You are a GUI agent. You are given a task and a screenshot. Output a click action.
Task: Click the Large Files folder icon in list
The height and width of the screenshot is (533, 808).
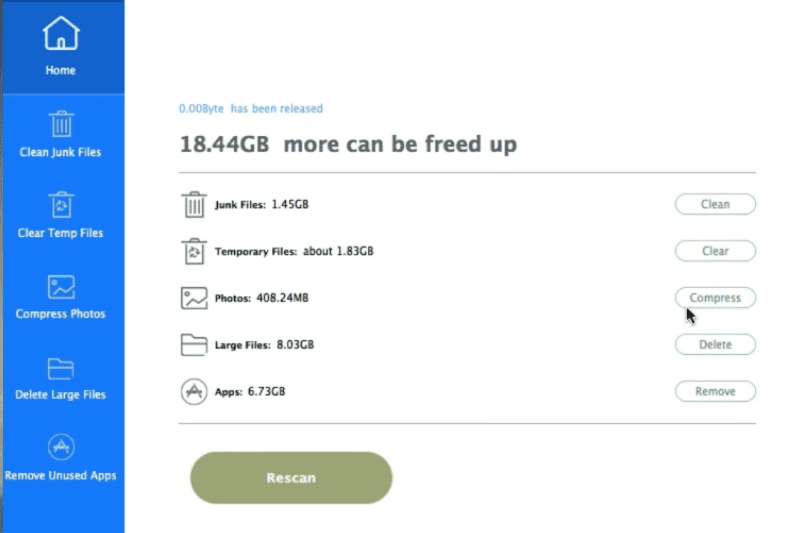coord(194,345)
